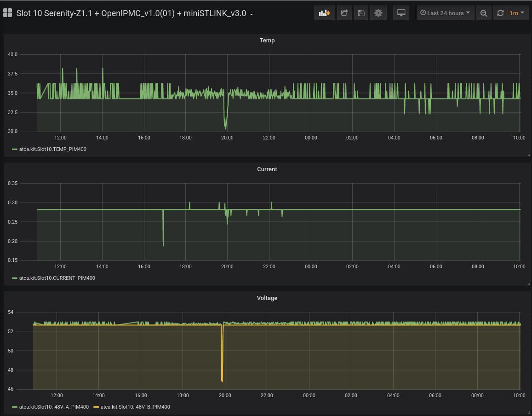Click the Temp panel resize handle corner
This screenshot has width=532, height=416.
pyautogui.click(x=528, y=155)
